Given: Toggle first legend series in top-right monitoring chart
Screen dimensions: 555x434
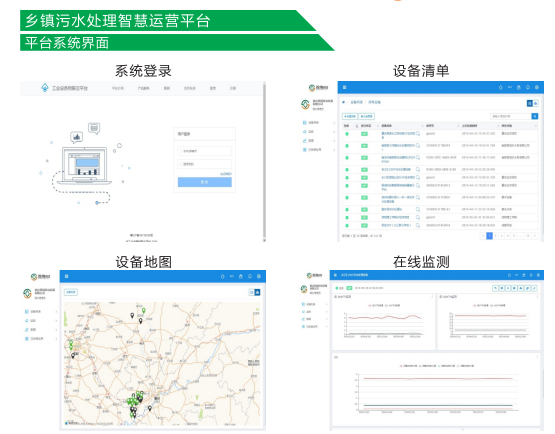Looking at the screenshot, I should (481, 305).
